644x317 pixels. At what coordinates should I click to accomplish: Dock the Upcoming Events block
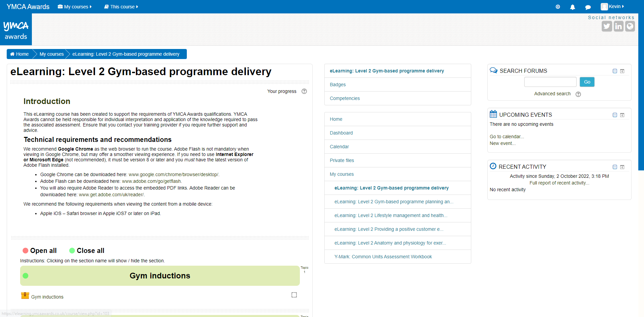(x=622, y=115)
